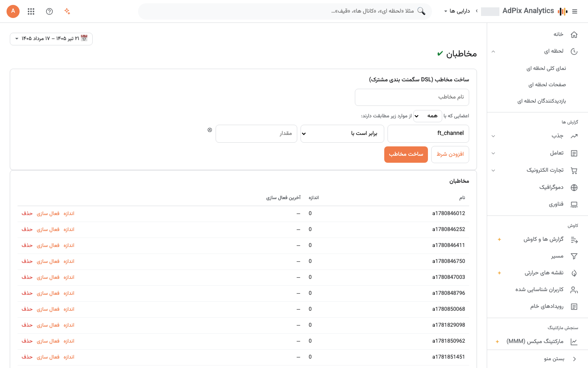The image size is (588, 368).
Task: Click the AdPix Analytics logo
Action: click(x=563, y=11)
